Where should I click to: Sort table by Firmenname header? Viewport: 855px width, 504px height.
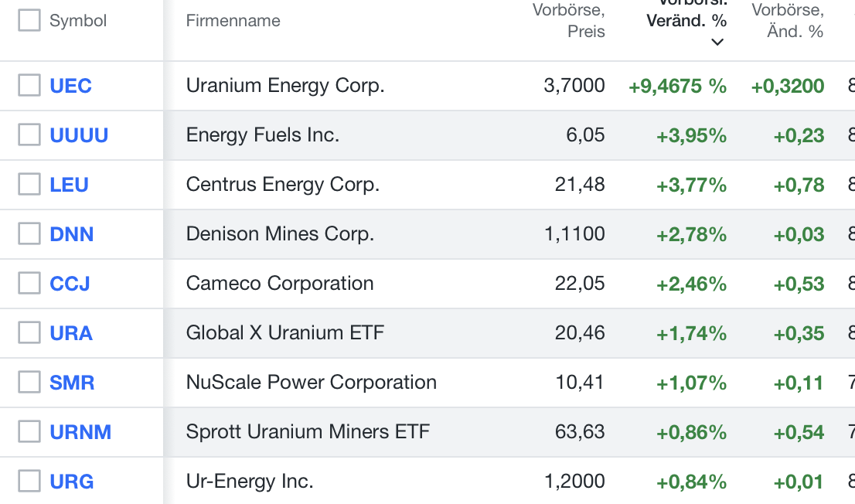(x=233, y=21)
